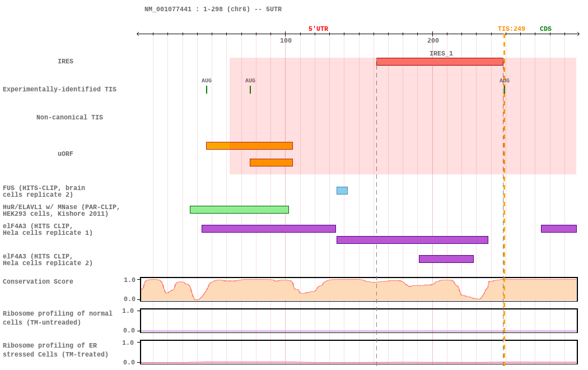Click the Conservation Score plot area
This screenshot has width=588, height=370.
pyautogui.click(x=358, y=289)
